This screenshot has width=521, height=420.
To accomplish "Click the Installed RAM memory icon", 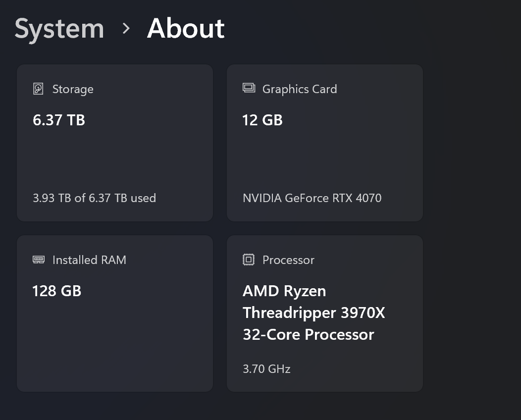I will click(38, 260).
